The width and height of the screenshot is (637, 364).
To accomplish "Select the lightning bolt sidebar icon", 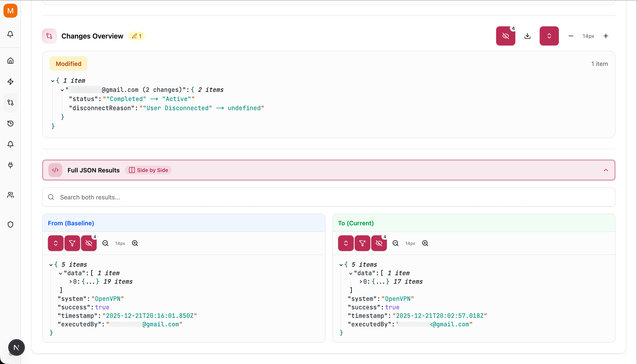I will click(10, 81).
